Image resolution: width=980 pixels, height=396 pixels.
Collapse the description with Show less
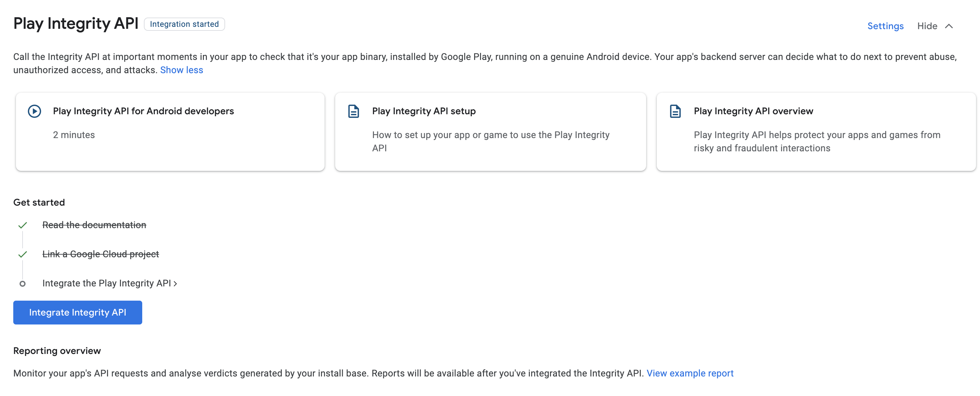click(181, 70)
